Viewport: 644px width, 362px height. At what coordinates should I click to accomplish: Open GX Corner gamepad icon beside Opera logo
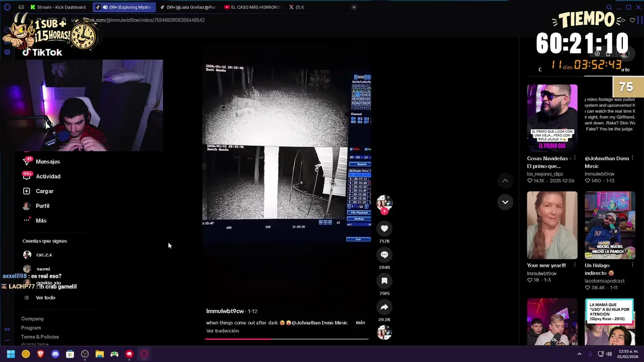(21, 7)
